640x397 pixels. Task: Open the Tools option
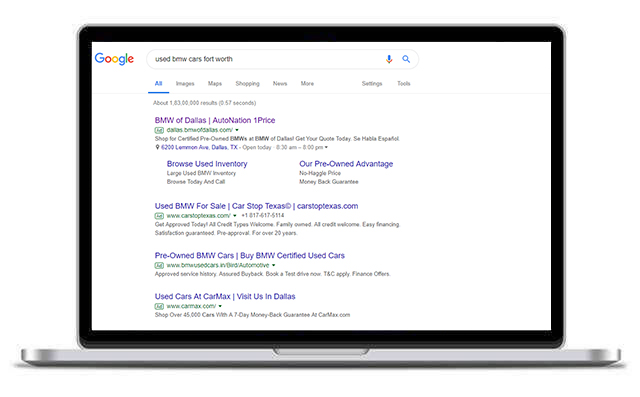404,84
